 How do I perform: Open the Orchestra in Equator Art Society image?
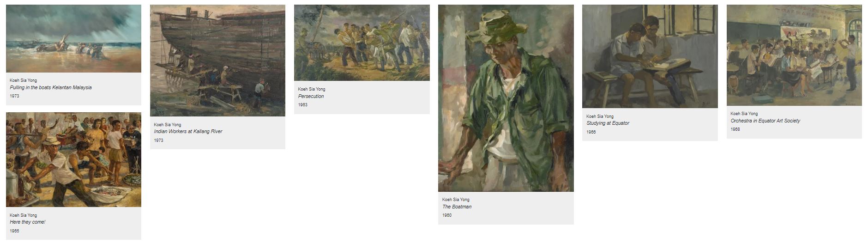coord(794,55)
